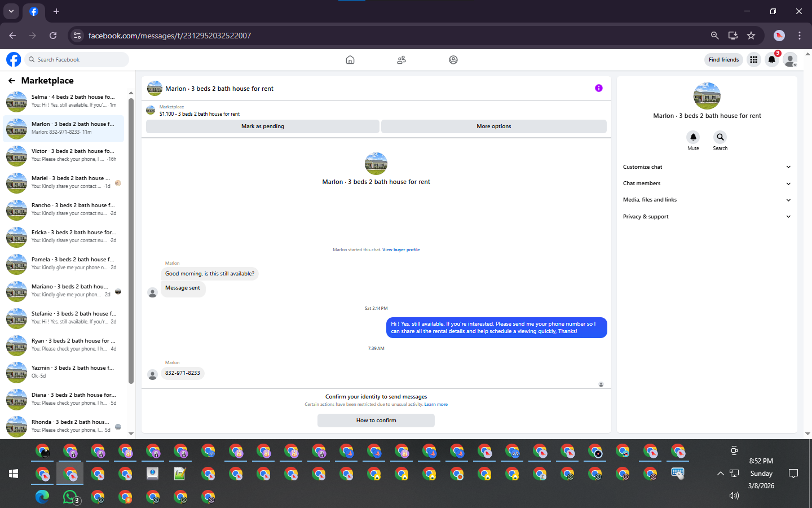Click the install app icon in address bar
Viewport: 812px width, 508px height.
point(733,36)
